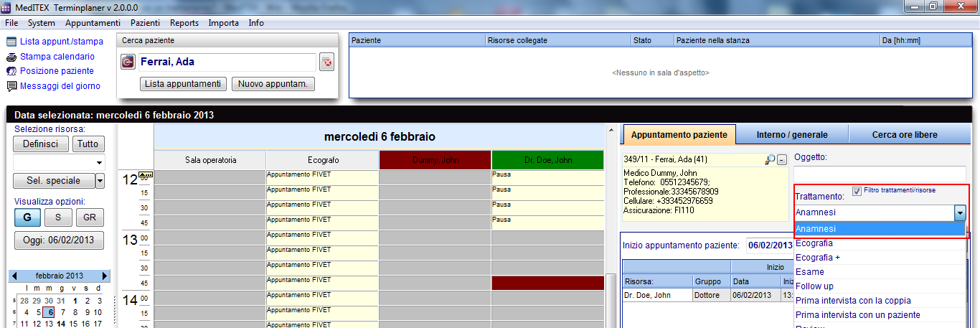
Task: Open Messaggi del giorno link
Action: [x=60, y=86]
